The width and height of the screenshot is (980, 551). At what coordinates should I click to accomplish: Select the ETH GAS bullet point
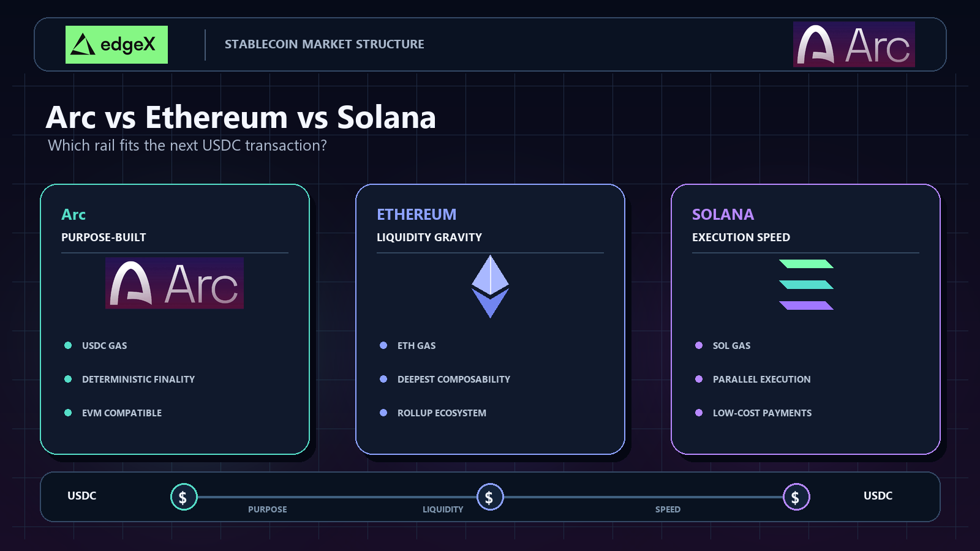(408, 345)
